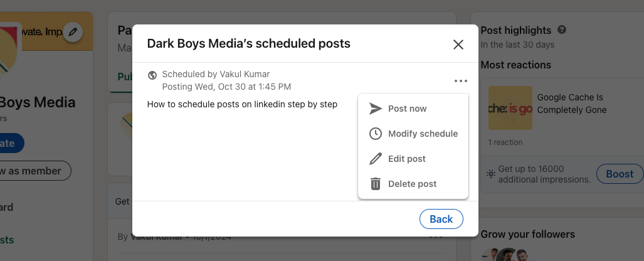Click the clock icon for Modify schedule
This screenshot has height=261, width=644.
point(376,134)
